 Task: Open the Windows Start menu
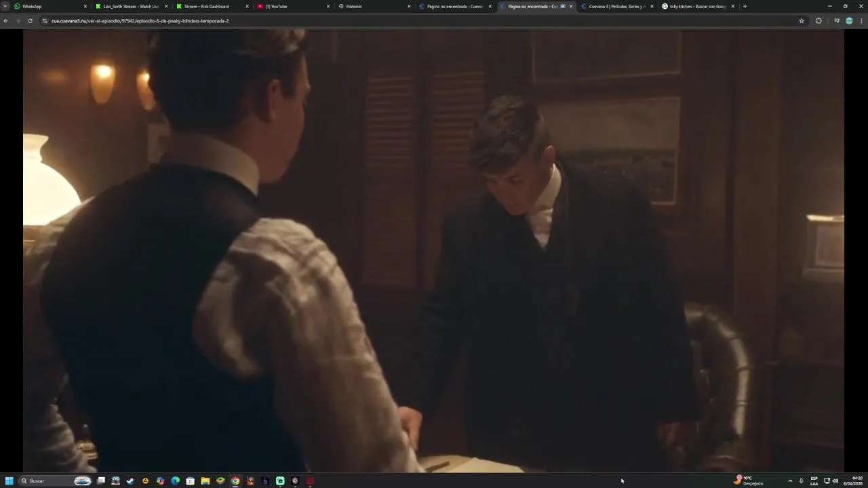9,481
